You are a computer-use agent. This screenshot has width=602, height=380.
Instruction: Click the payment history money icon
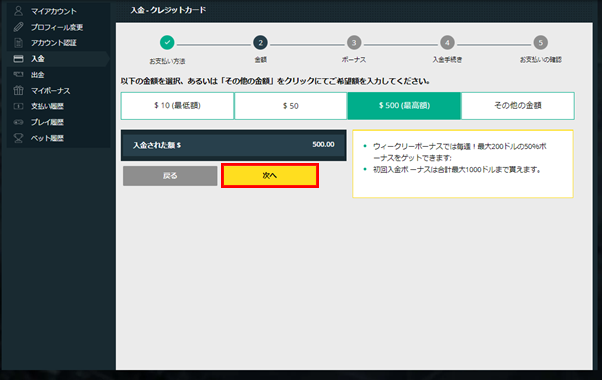tap(18, 106)
